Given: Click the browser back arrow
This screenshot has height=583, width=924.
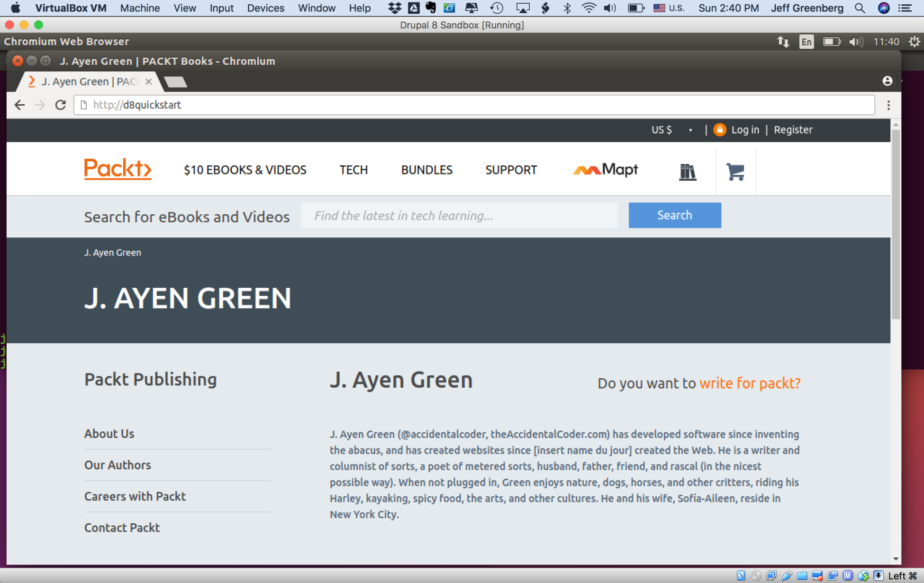Looking at the screenshot, I should point(19,105).
